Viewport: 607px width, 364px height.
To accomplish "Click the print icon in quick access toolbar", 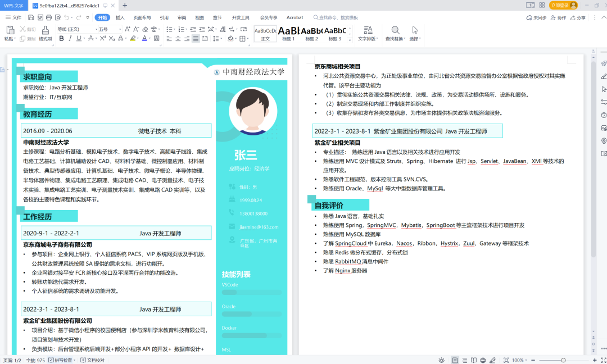I will pyautogui.click(x=49, y=17).
